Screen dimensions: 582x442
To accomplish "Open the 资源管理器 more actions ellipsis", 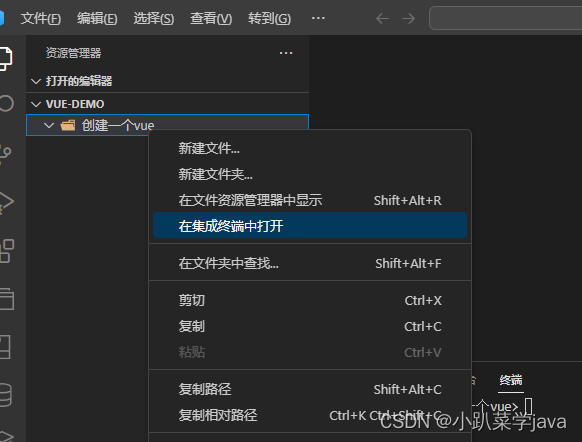I will coord(286,53).
